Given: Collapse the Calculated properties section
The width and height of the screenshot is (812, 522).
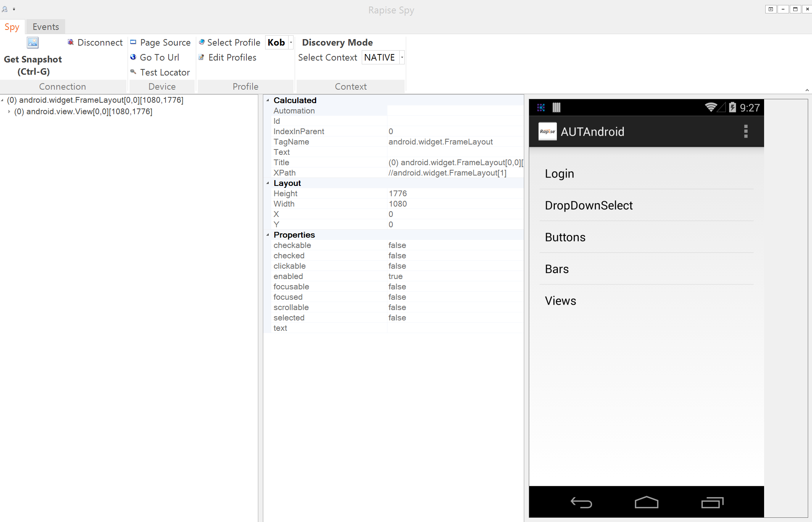Looking at the screenshot, I should 268,100.
